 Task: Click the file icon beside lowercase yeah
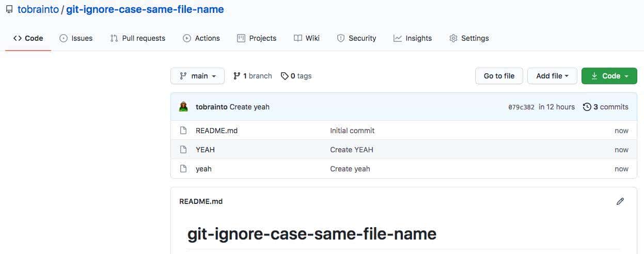(183, 169)
